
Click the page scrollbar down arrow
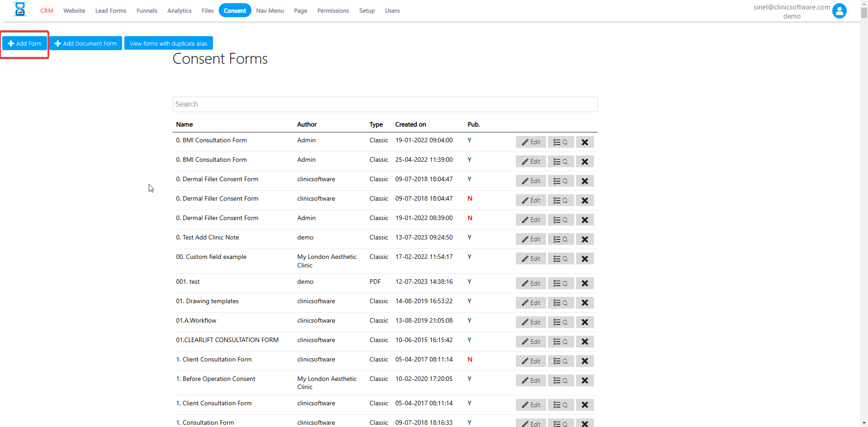coord(864,423)
